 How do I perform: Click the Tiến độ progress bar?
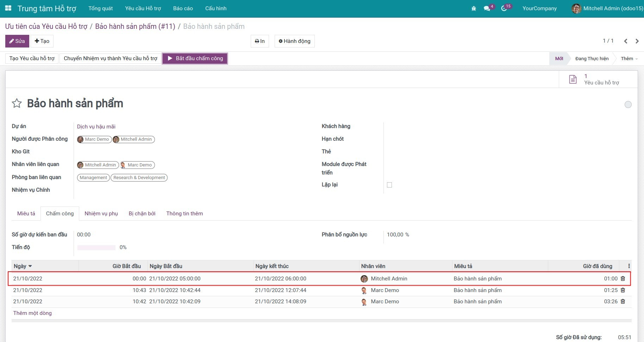(96, 248)
